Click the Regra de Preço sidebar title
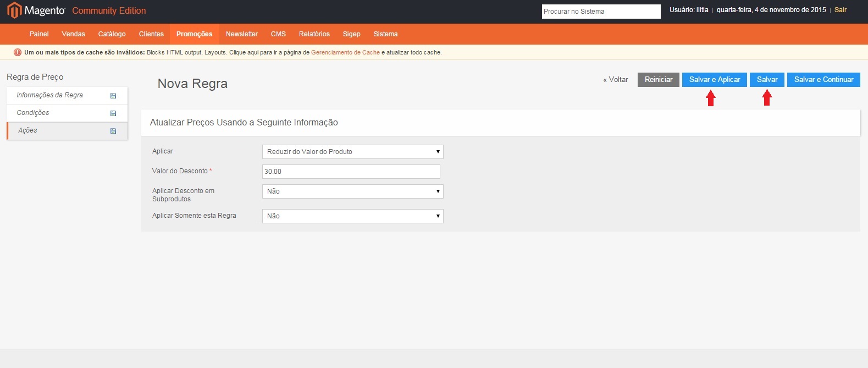 (35, 77)
